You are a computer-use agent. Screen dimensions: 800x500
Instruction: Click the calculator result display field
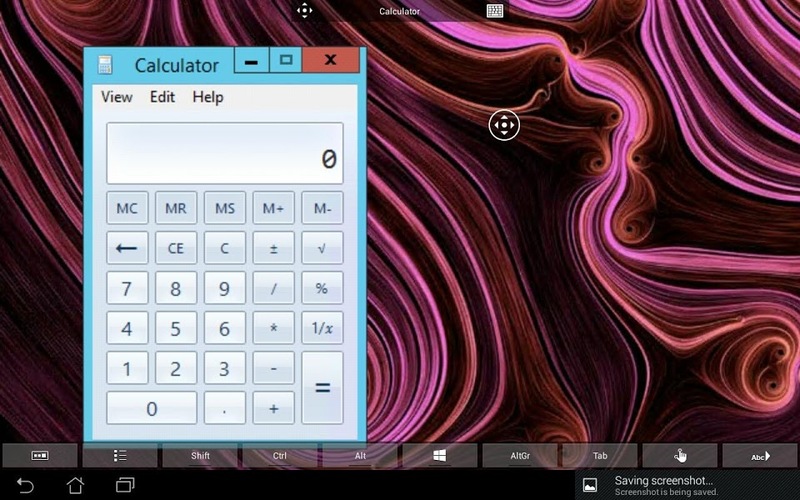(x=224, y=153)
